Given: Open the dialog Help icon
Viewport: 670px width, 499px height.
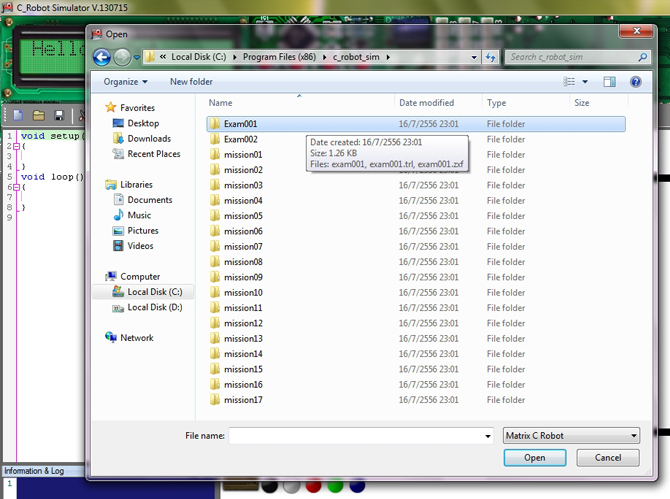Looking at the screenshot, I should click(x=635, y=81).
